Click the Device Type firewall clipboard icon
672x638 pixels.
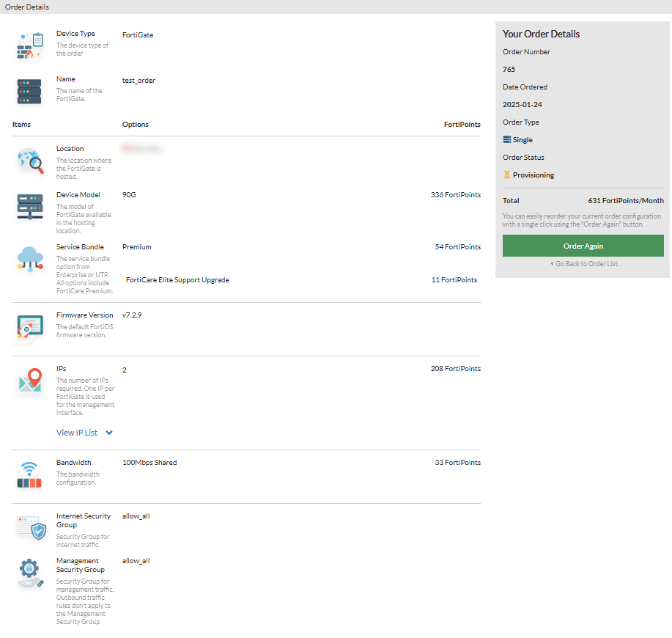coord(30,45)
